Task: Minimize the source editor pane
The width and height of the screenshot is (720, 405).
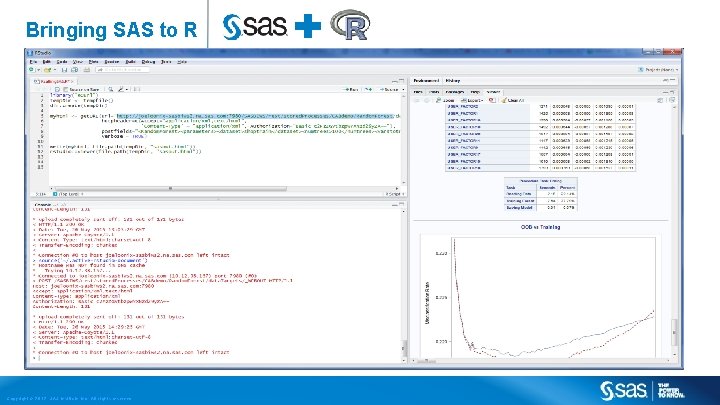Action: pyautogui.click(x=394, y=81)
